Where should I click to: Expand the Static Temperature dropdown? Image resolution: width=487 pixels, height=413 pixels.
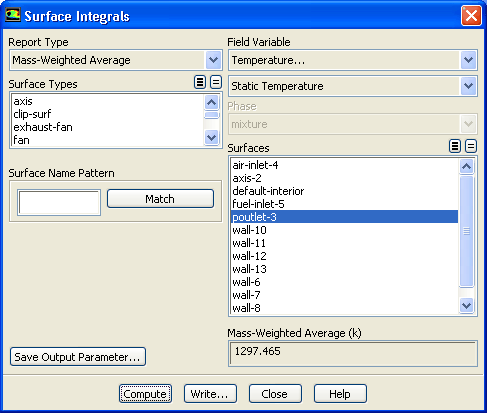click(x=468, y=86)
